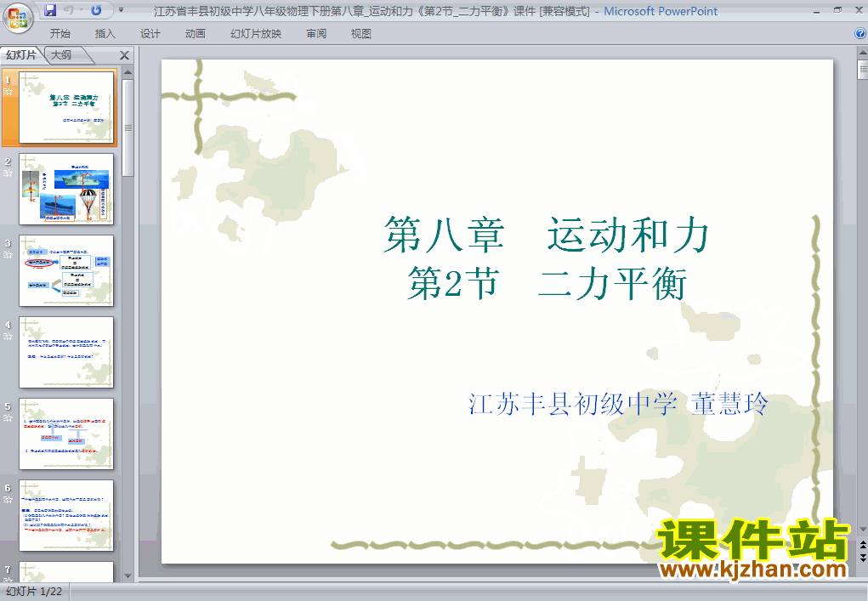Select the 幻灯片 pane tab
This screenshot has height=601, width=868.
tap(21, 54)
